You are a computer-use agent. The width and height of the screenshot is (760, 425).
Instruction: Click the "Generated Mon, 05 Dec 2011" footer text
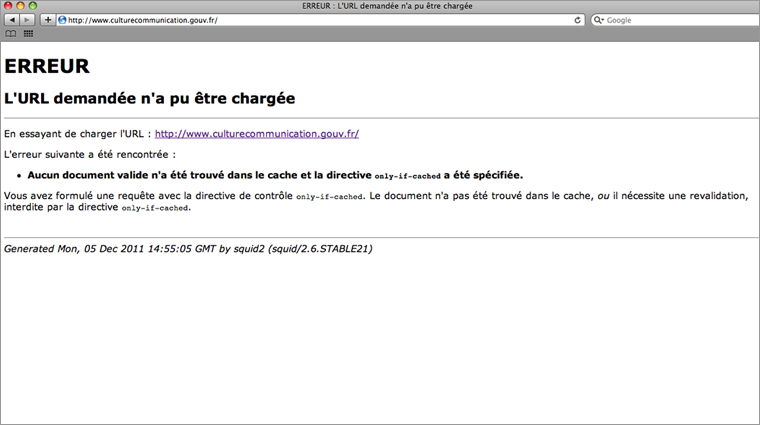coord(188,249)
